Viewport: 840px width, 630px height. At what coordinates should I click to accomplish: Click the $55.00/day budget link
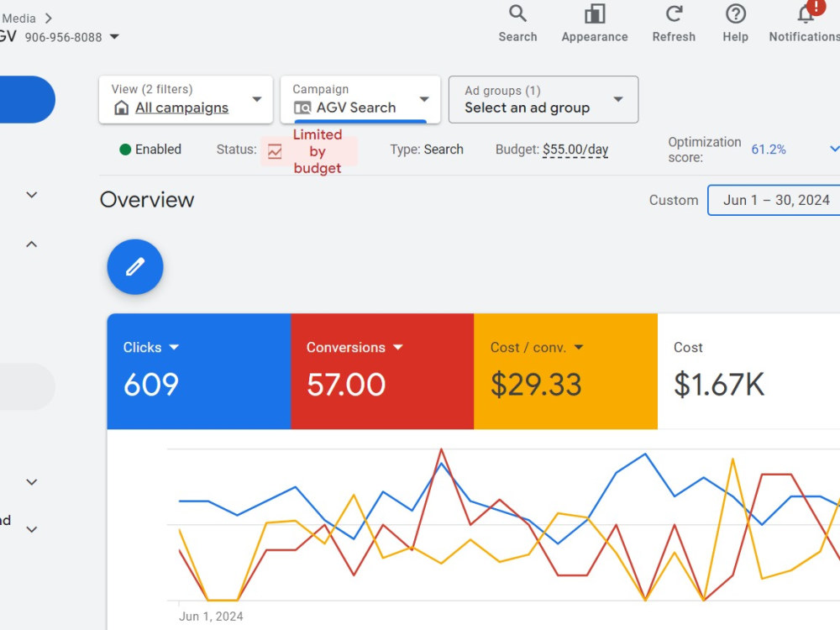[575, 150]
